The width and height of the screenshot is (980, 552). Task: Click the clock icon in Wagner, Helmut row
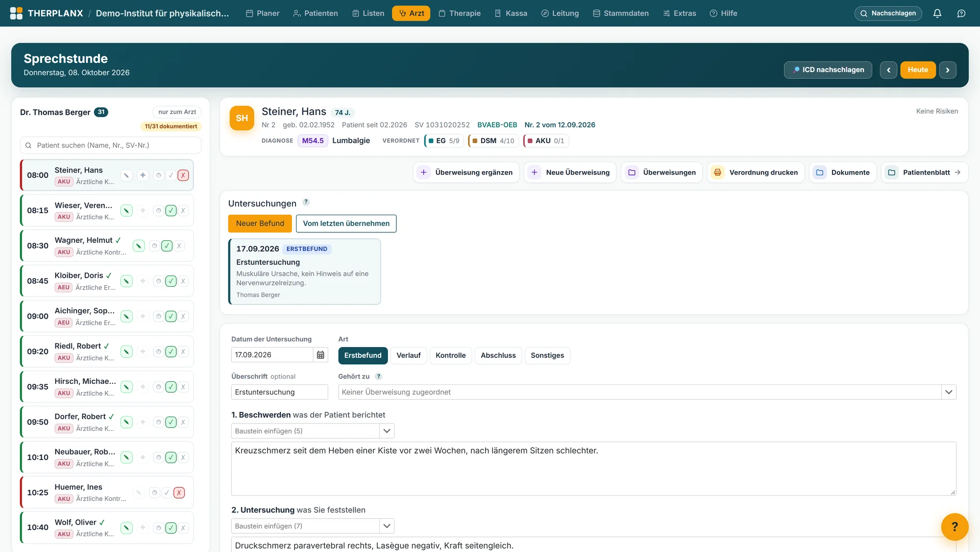click(x=154, y=246)
